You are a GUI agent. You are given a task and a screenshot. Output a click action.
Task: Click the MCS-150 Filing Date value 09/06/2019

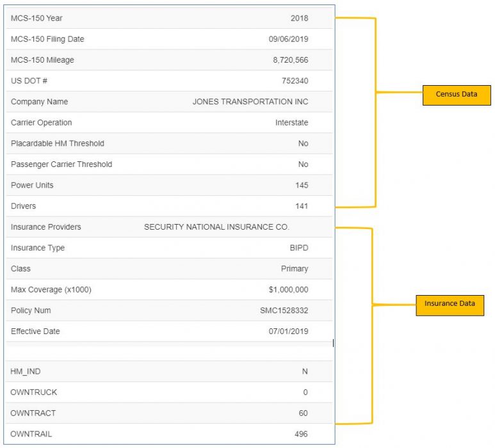pyautogui.click(x=288, y=39)
